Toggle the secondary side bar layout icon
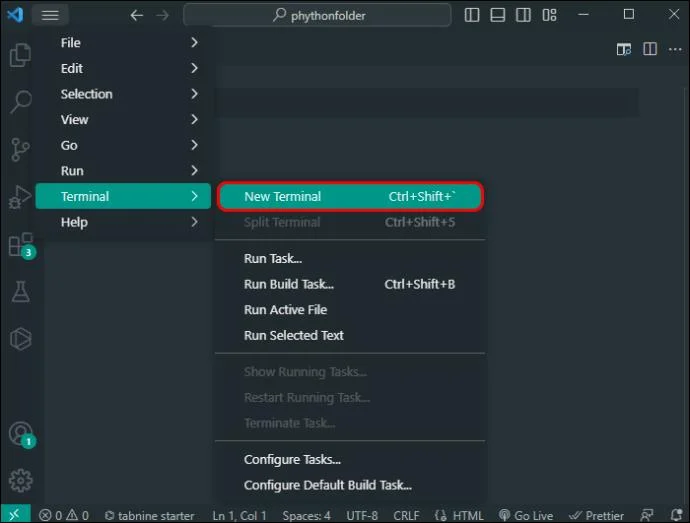Viewport: 690px width, 523px height. [x=523, y=15]
